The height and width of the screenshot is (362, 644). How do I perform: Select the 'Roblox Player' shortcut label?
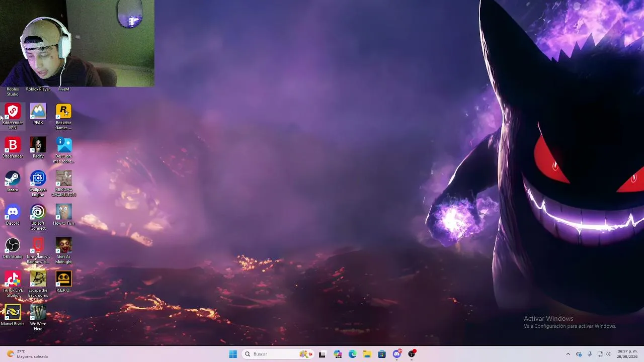[x=38, y=89]
